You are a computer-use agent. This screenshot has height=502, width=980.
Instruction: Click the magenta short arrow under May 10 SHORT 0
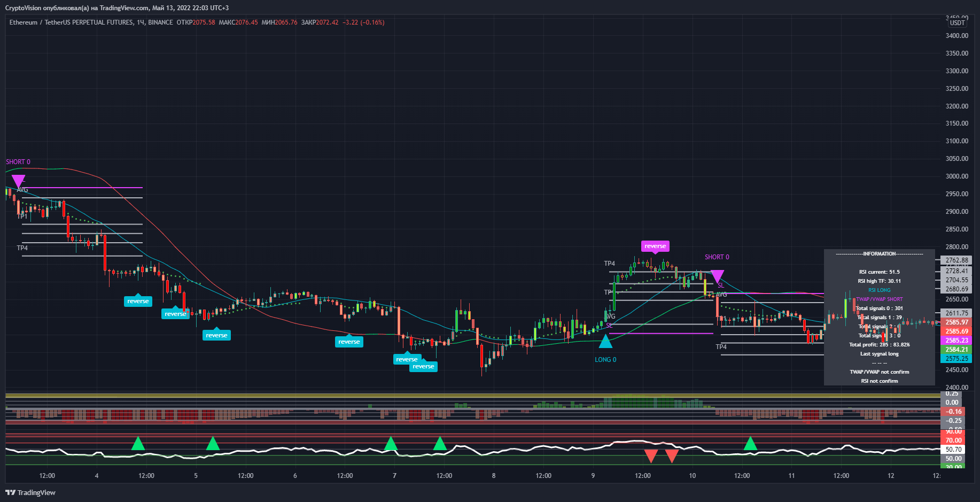click(x=717, y=276)
